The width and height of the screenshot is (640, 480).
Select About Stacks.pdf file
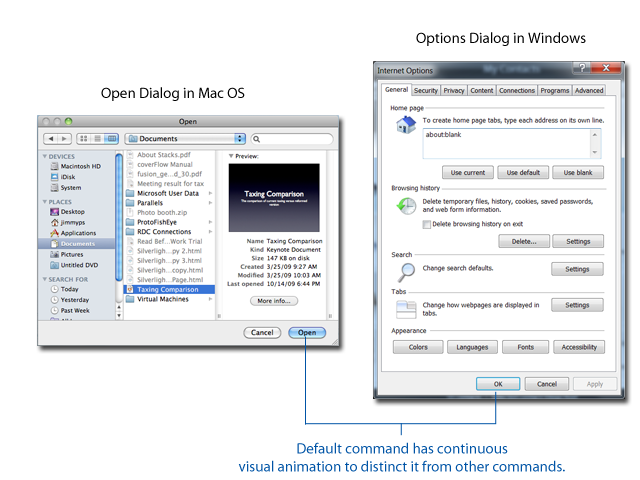pos(164,155)
